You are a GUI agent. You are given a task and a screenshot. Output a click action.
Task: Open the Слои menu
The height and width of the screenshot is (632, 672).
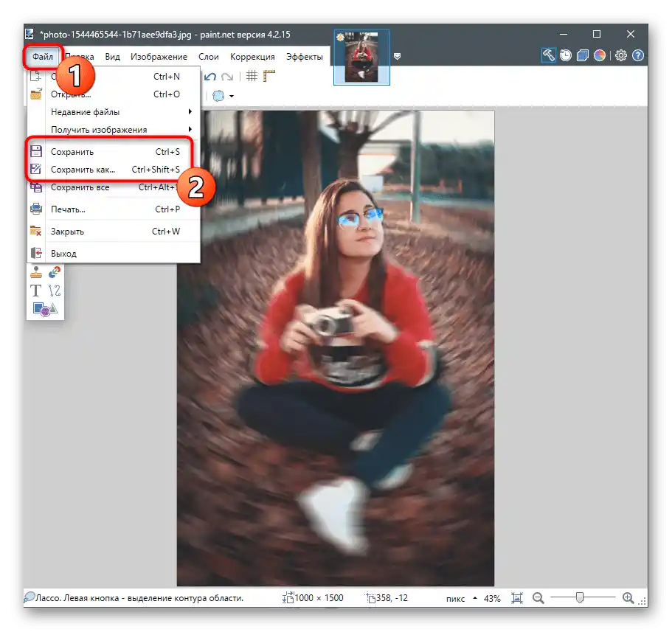[x=208, y=57]
